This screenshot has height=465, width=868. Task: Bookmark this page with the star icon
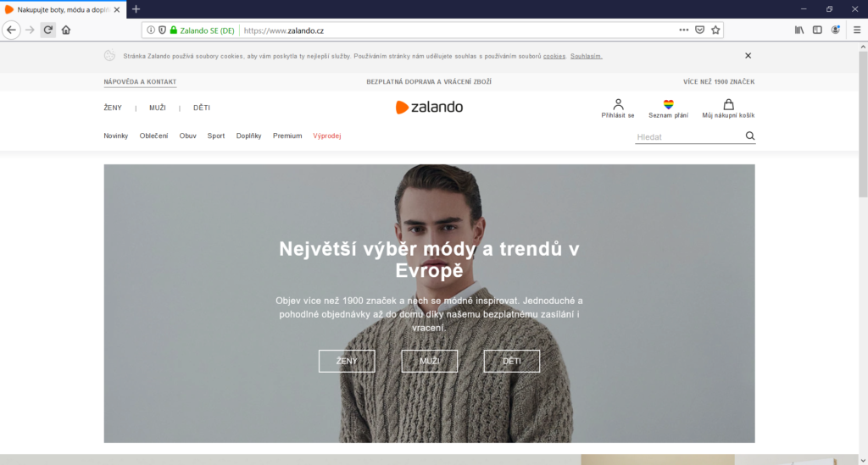coord(715,30)
